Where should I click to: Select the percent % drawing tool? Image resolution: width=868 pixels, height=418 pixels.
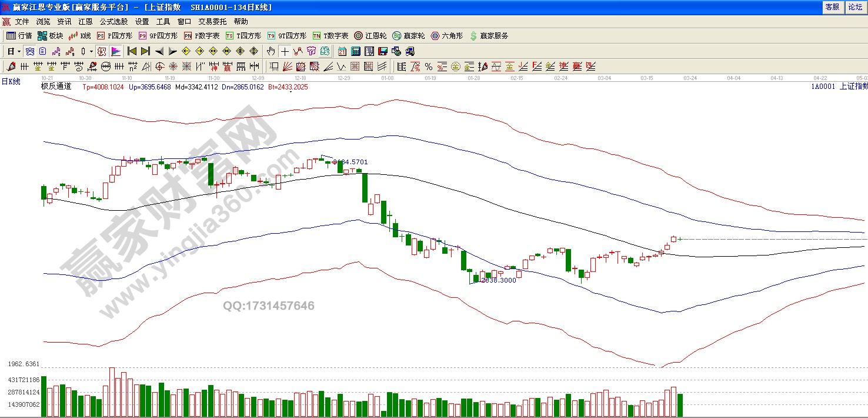[x=429, y=67]
